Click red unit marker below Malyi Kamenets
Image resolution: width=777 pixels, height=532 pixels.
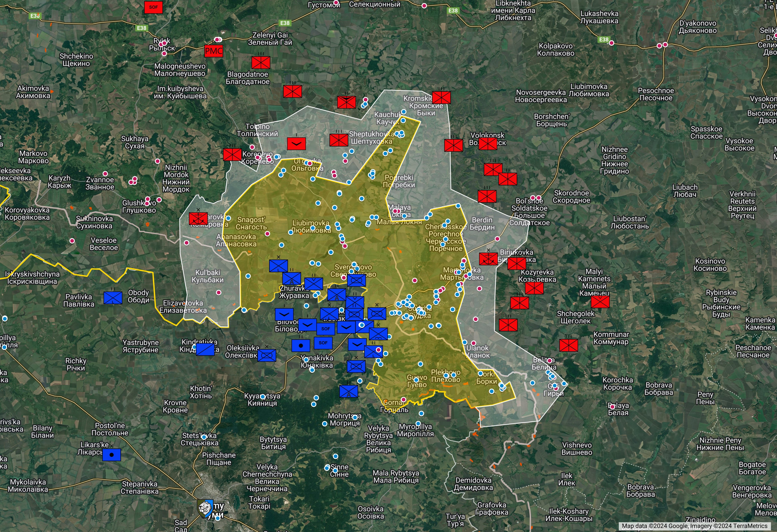click(x=600, y=302)
